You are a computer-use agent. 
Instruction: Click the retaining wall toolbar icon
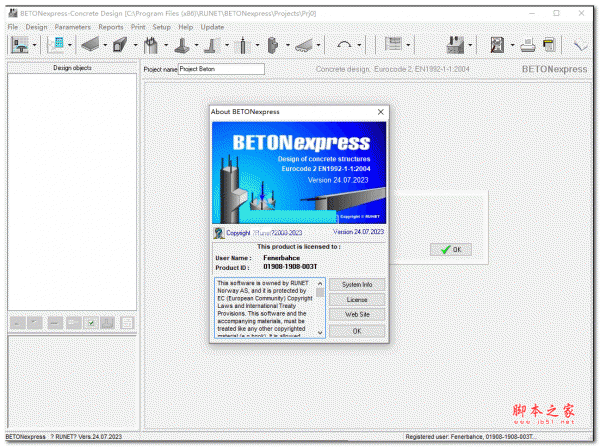(x=213, y=45)
